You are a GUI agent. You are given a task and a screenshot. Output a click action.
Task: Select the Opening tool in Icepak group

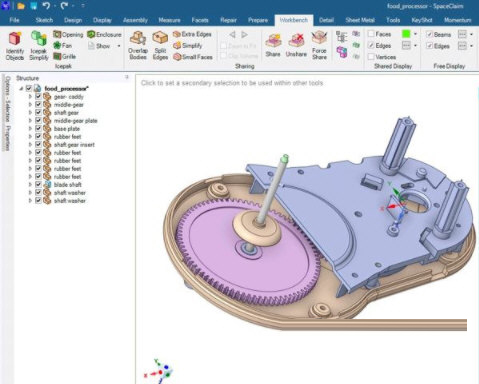(x=68, y=35)
